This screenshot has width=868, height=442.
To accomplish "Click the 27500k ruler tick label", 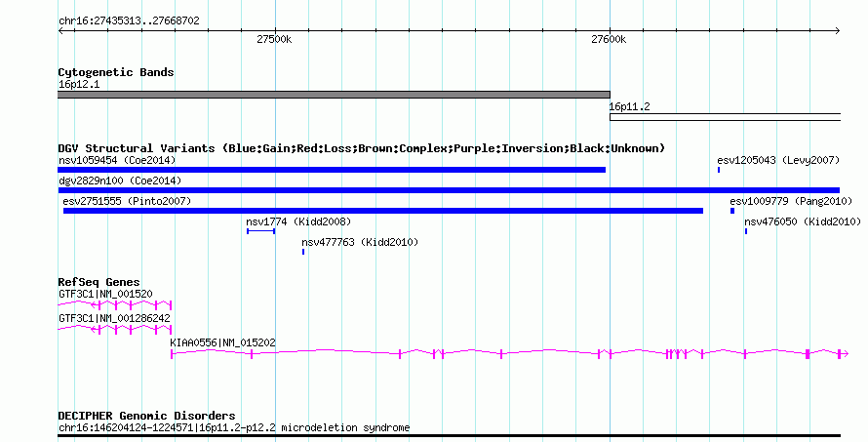I will click(274, 39).
